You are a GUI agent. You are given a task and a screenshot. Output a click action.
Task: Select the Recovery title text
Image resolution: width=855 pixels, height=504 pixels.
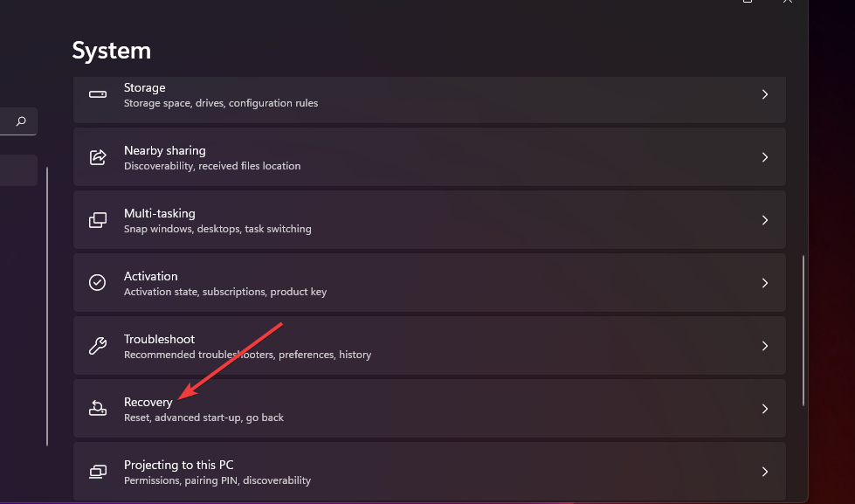point(148,402)
